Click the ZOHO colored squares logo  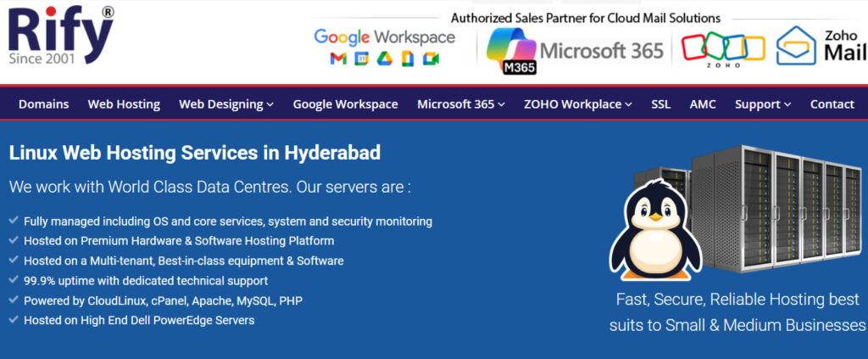pyautogui.click(x=723, y=48)
